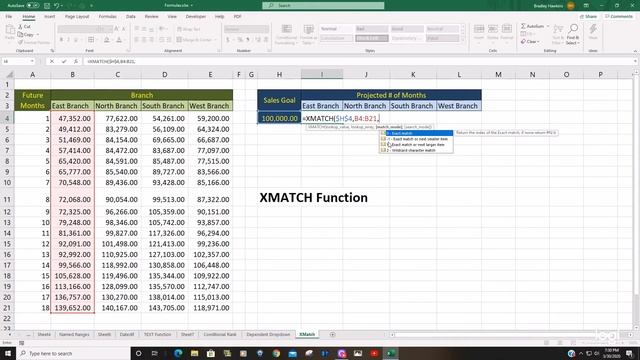Click the Comma Style icon

pyautogui.click(x=248, y=40)
